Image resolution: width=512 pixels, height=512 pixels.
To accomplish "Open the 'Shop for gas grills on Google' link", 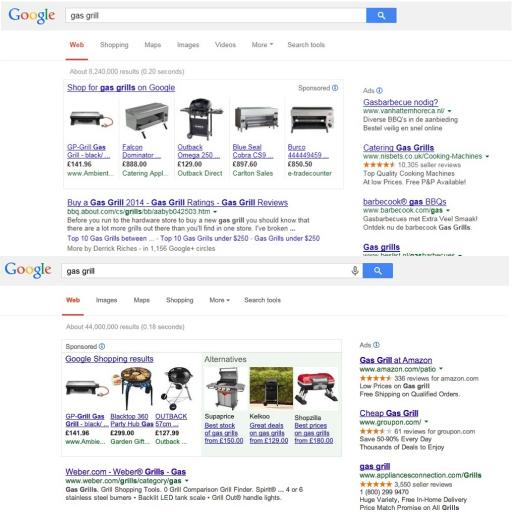I will [121, 87].
